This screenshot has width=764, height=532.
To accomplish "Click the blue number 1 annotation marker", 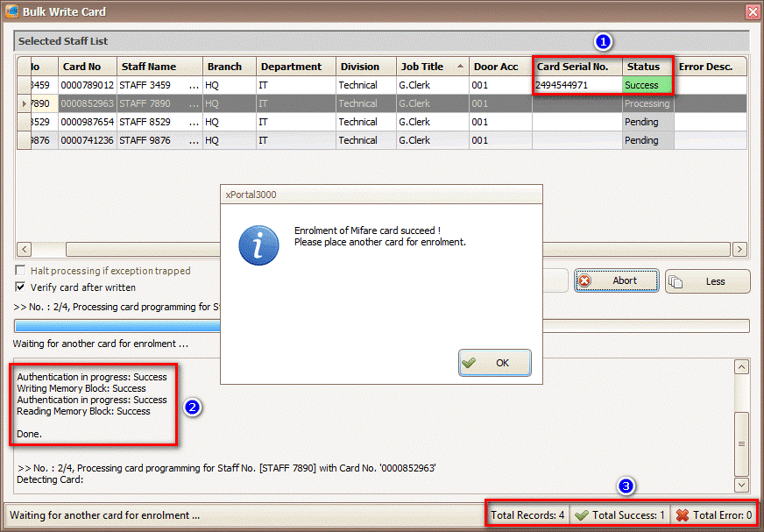I will [603, 41].
